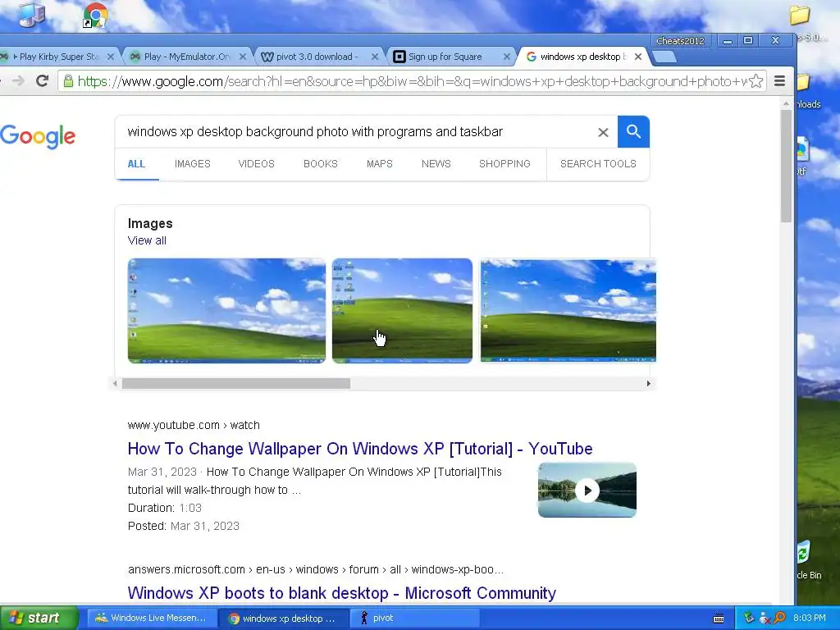
Task: Open the Chrome hamburger menu
Action: point(779,81)
